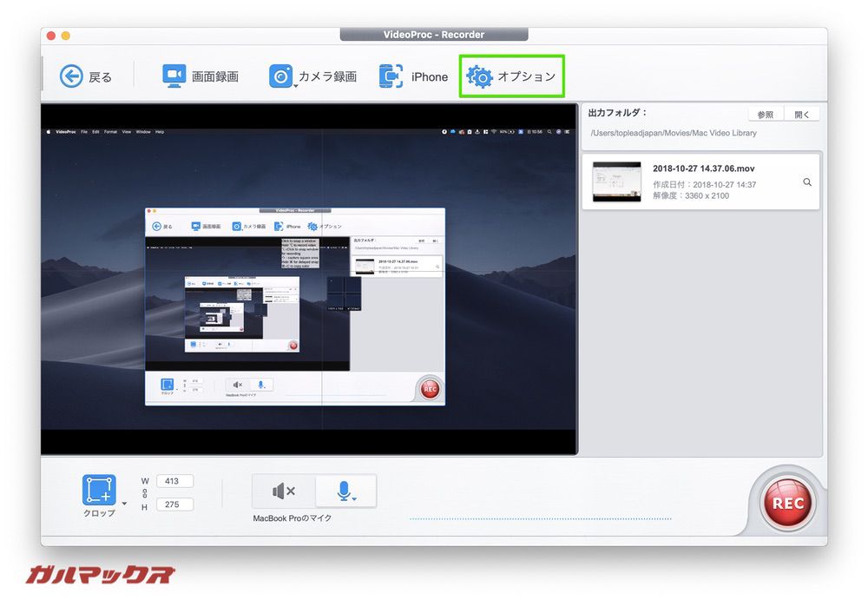Open the microphone device selection arrow
Viewport: 868px width, 600px height.
coord(356,499)
